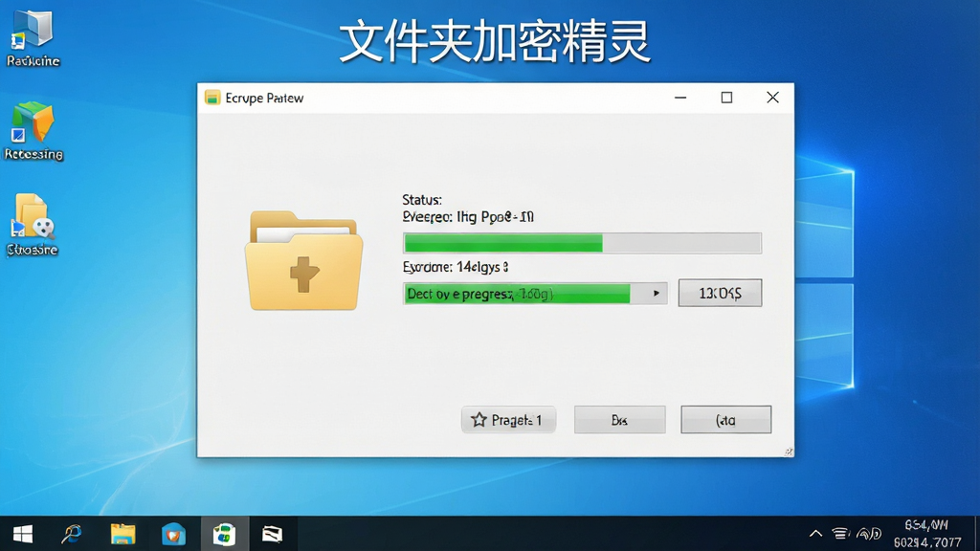Viewport: 980px width, 551px height.
Task: Minimize the Ecrupe Patew window
Action: (680, 98)
